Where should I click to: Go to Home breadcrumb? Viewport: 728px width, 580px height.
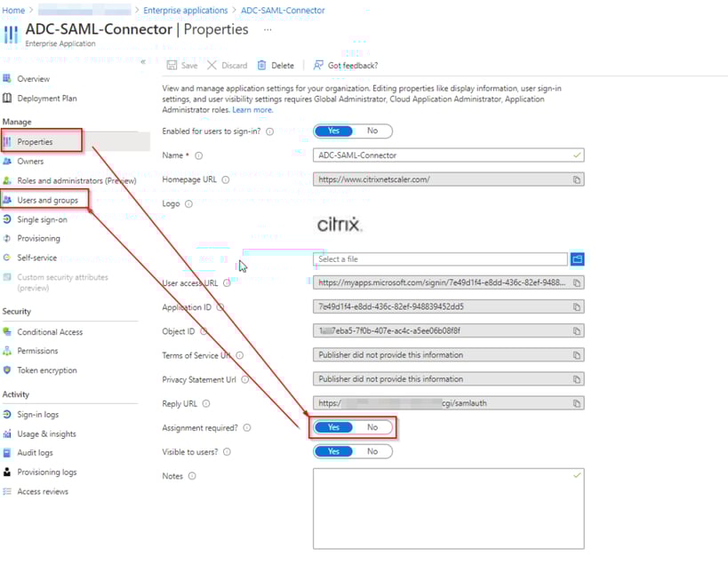(13, 10)
